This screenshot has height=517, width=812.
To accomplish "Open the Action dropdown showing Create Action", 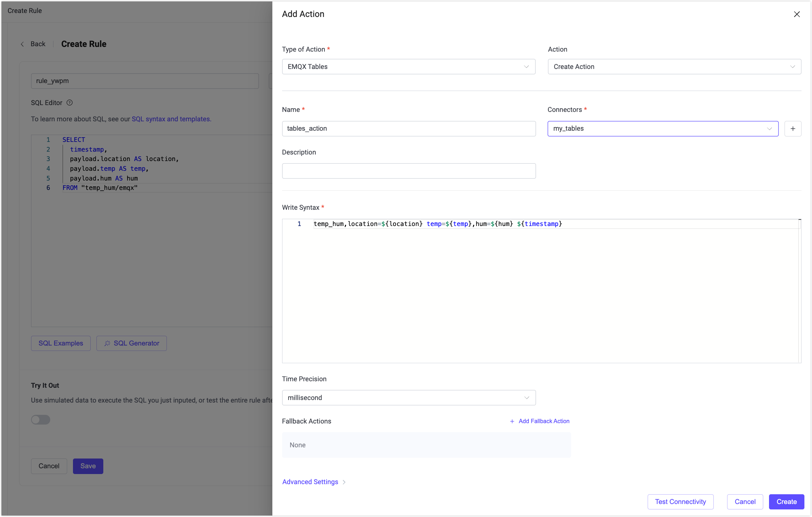I will [x=674, y=67].
